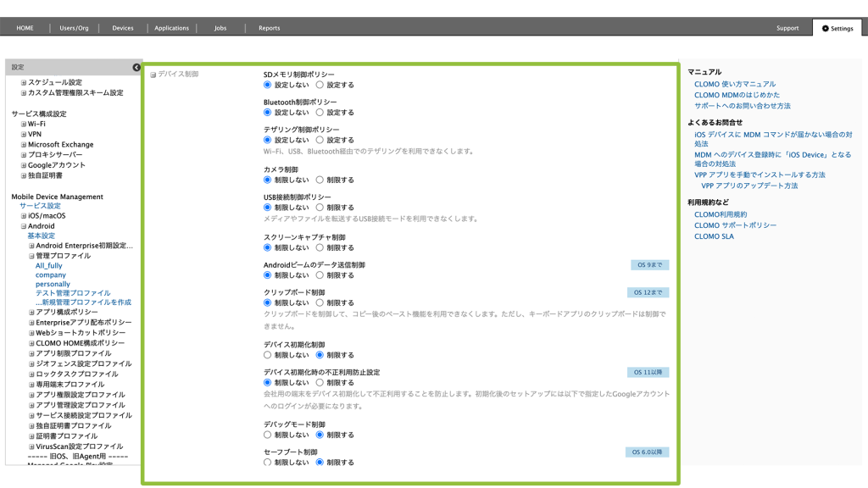868x488 pixels.
Task: Collapse the left settings sidebar arrow
Action: tap(136, 67)
